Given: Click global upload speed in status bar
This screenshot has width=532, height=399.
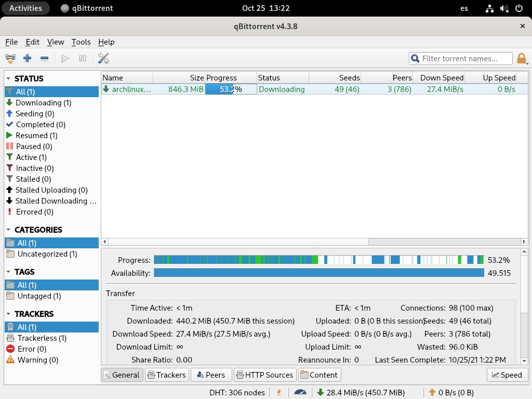Looking at the screenshot, I should [x=451, y=393].
